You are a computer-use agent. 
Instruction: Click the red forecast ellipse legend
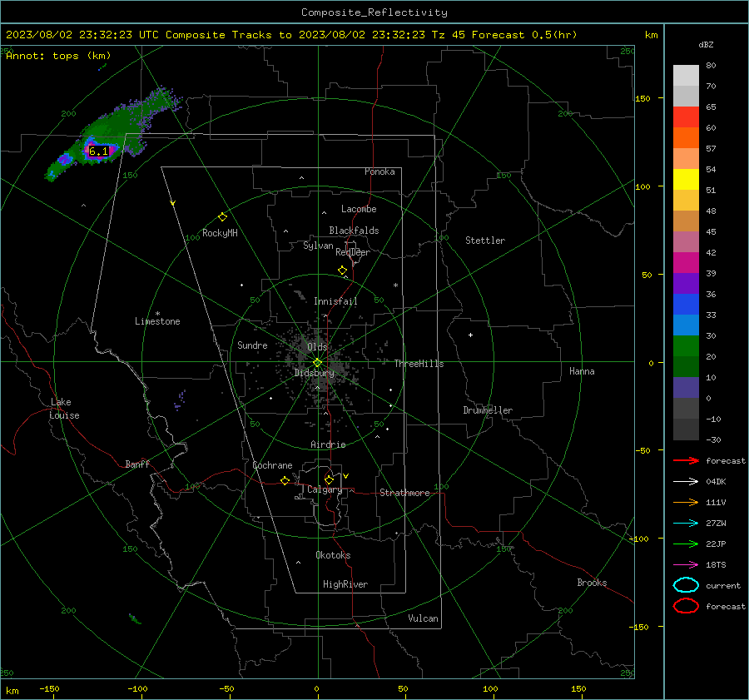click(686, 606)
